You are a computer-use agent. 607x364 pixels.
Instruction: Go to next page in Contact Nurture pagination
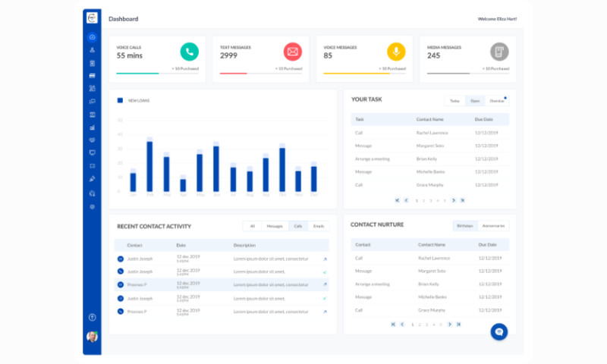click(x=449, y=324)
